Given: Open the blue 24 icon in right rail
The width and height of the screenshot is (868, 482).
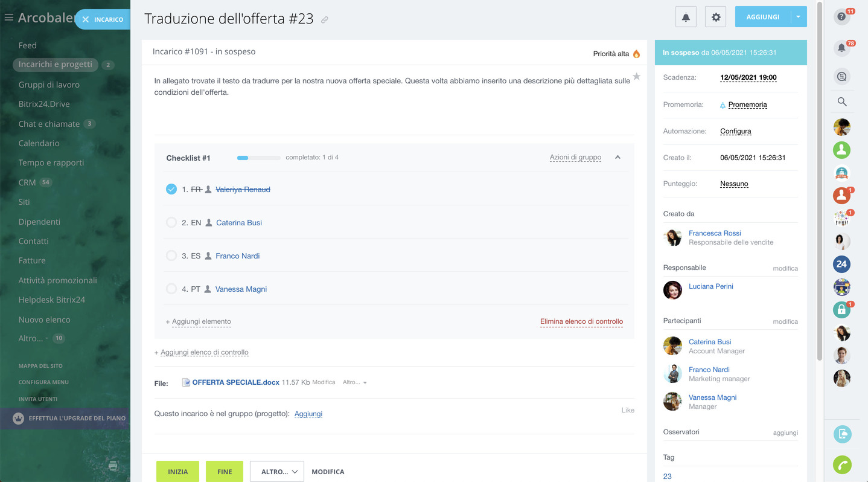Looking at the screenshot, I should [841, 264].
